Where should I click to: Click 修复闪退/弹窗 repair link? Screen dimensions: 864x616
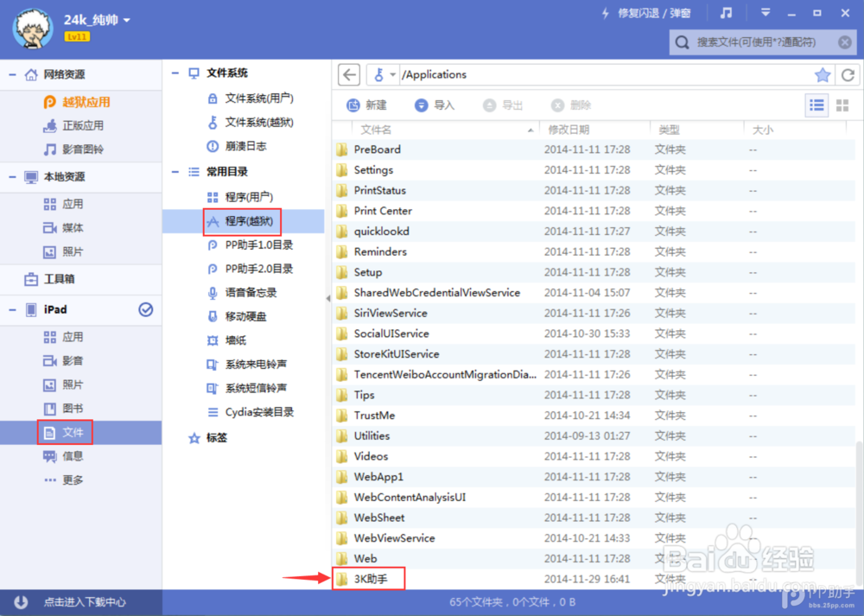pyautogui.click(x=645, y=13)
